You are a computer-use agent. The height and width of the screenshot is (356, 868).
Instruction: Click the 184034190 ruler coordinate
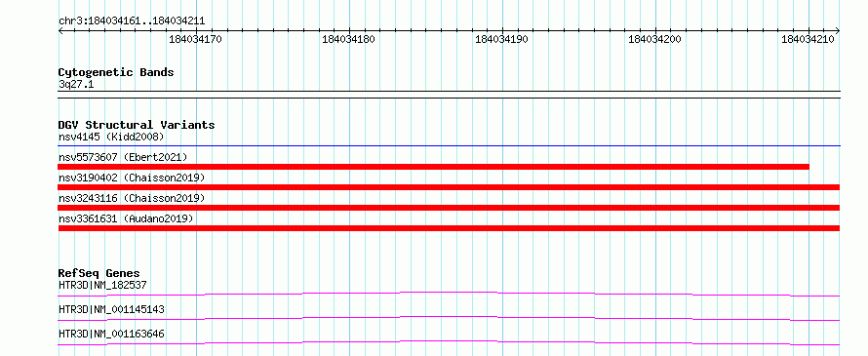click(502, 40)
